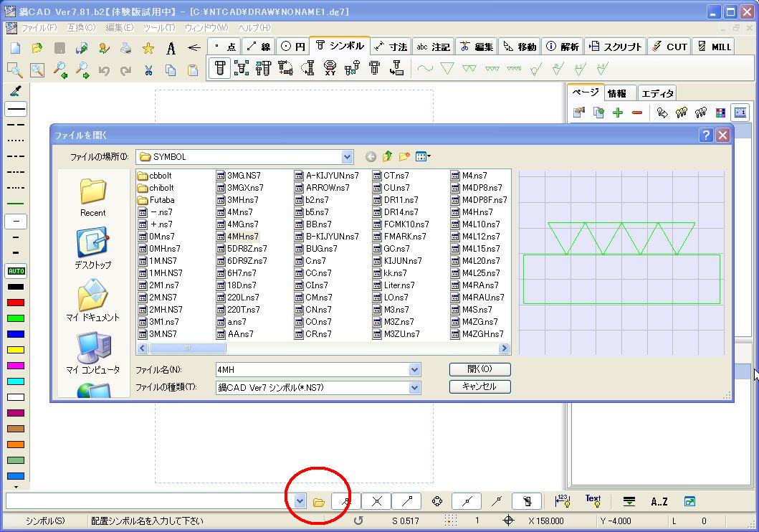Open the ツール(T) menu
The width and height of the screenshot is (759, 532).
[x=159, y=27]
